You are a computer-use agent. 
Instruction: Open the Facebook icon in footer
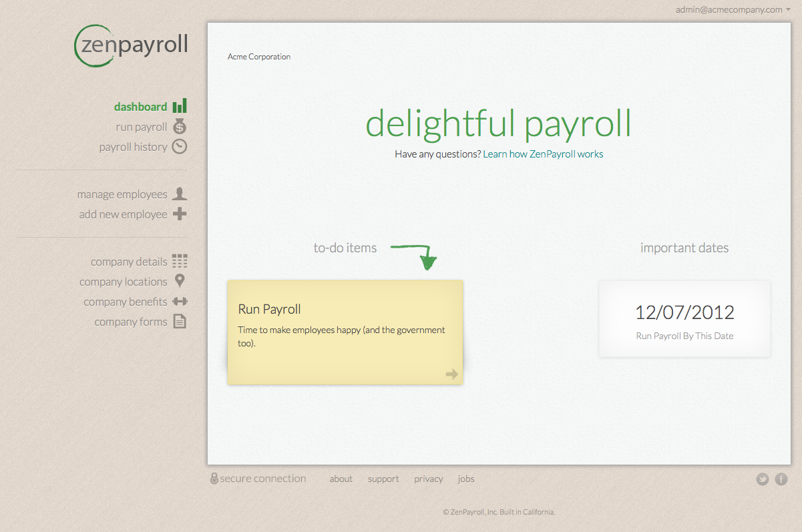[781, 479]
